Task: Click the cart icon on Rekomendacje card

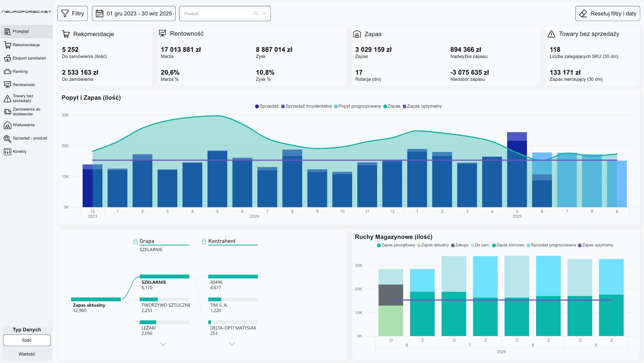Action: [66, 34]
